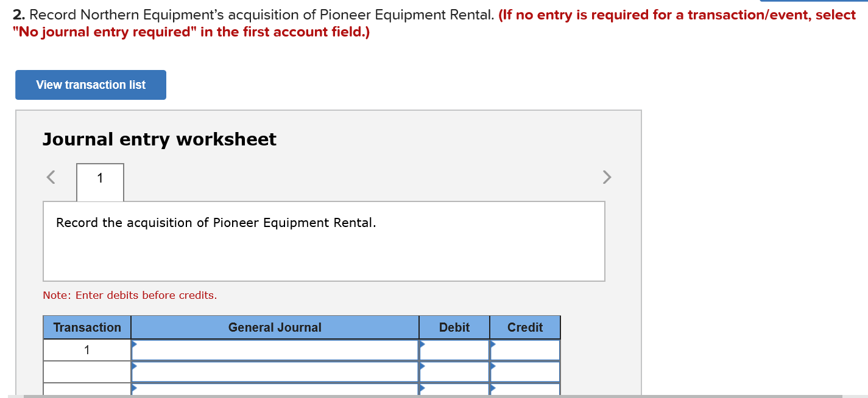This screenshot has height=398, width=868.
Task: Click the right chevron for next transaction
Action: click(x=607, y=177)
